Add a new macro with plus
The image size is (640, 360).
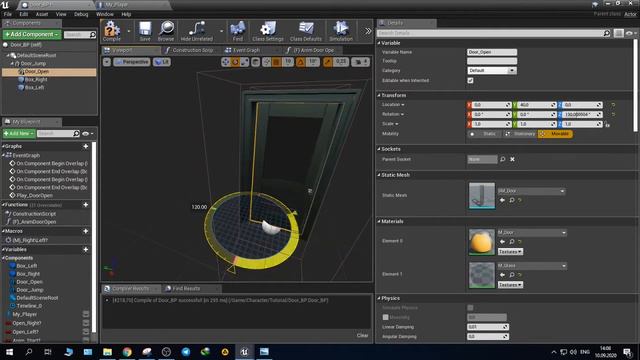(x=86, y=231)
